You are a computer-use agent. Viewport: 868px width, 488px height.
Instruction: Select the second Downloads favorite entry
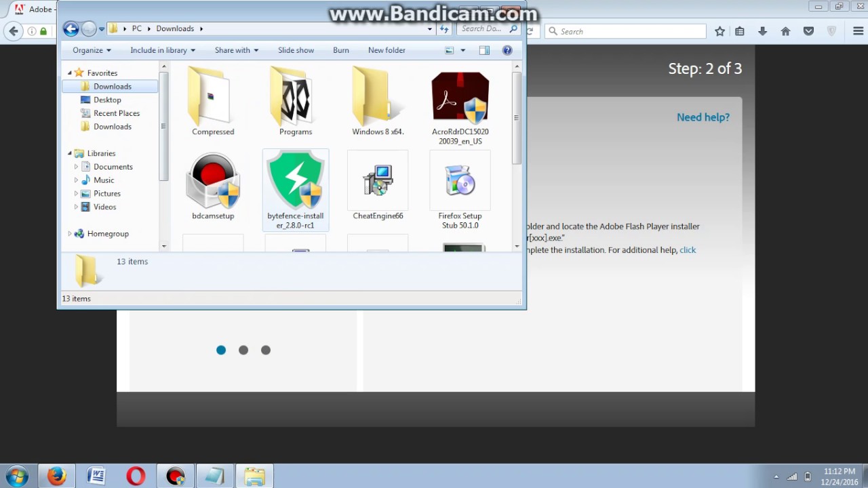(112, 127)
